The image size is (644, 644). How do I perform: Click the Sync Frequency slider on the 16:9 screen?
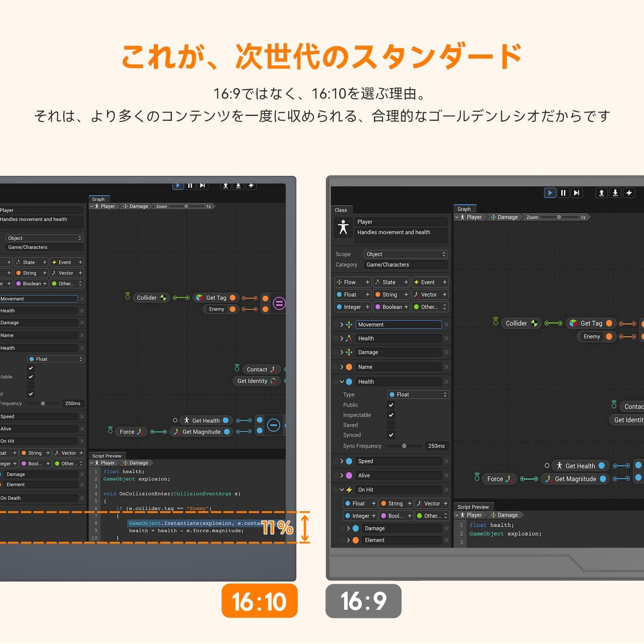point(404,446)
